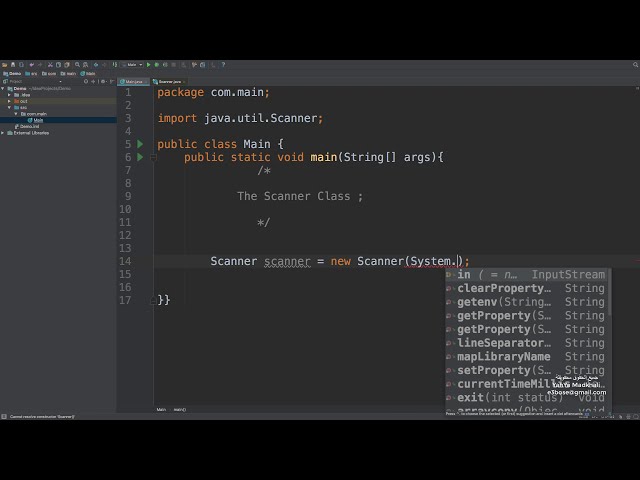Click Main in bottom editor breadcrumb
Image resolution: width=640 pixels, height=480 pixels.
pos(161,409)
